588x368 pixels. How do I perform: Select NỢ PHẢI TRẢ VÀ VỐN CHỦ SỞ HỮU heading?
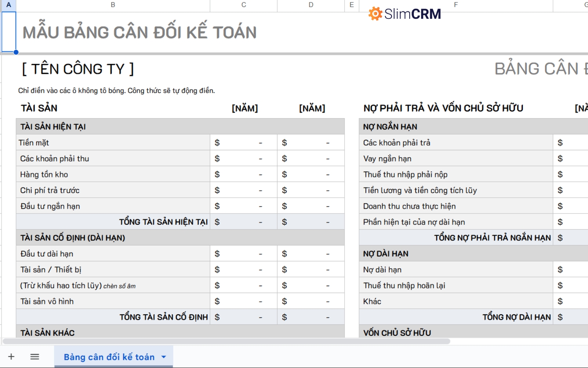[443, 108]
